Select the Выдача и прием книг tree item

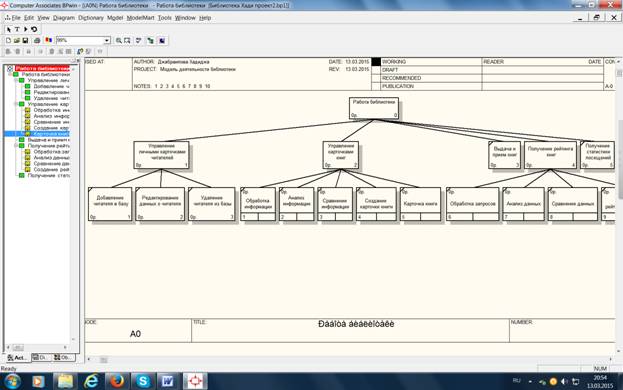(48, 140)
